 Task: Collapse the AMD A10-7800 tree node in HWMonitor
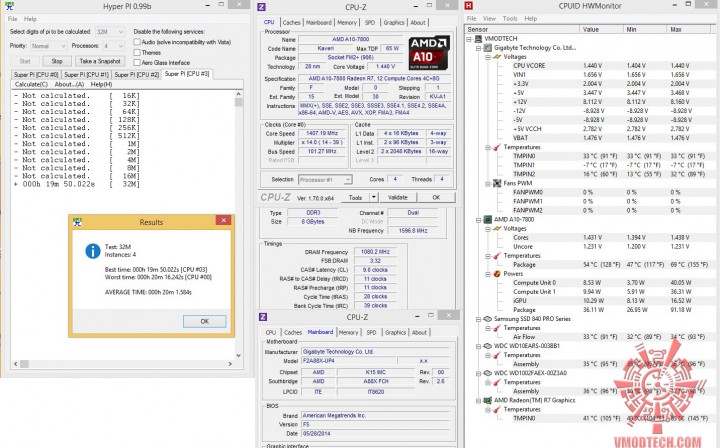(x=478, y=220)
